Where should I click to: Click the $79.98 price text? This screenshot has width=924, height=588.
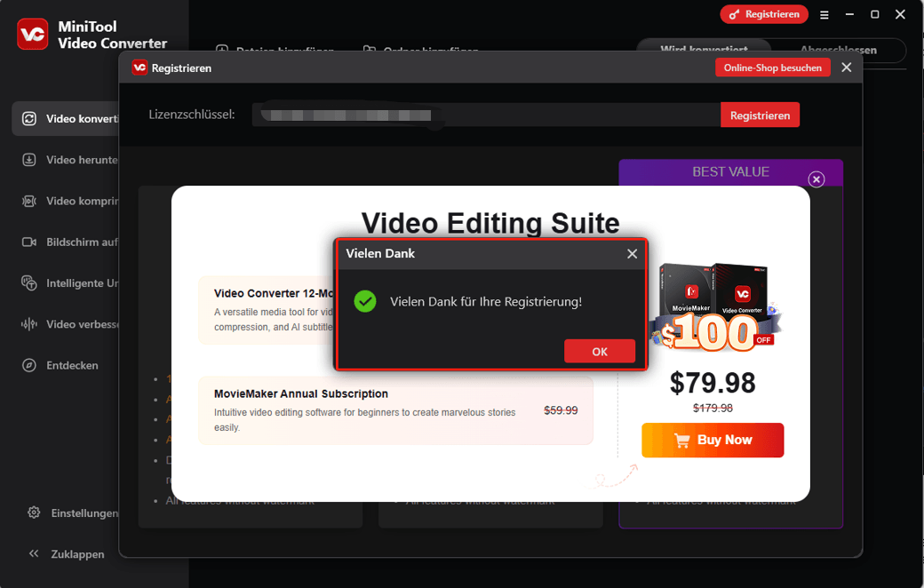713,383
